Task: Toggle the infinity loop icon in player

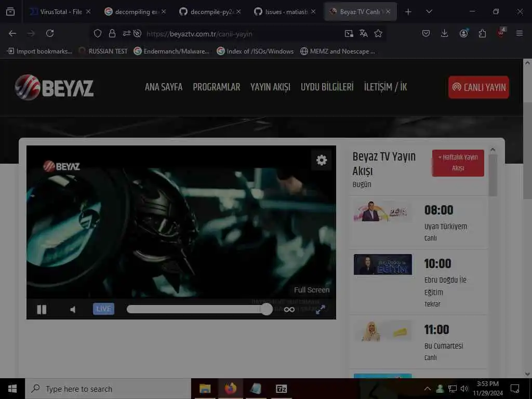Action: [x=289, y=310]
